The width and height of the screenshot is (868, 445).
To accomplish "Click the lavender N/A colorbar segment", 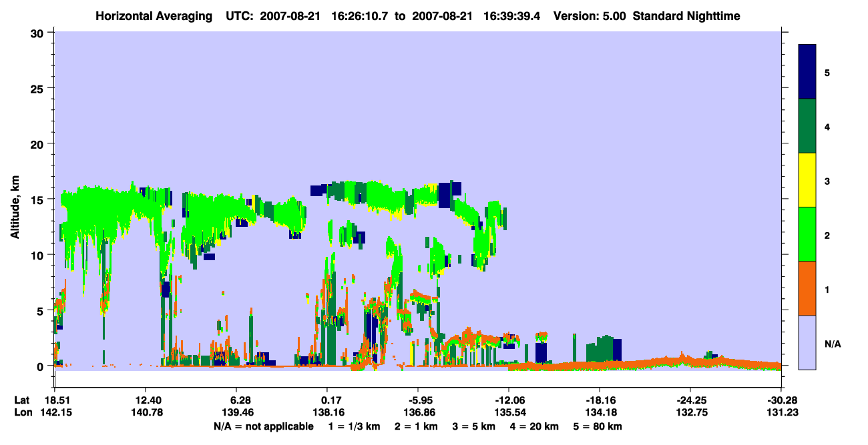I will coord(807,342).
